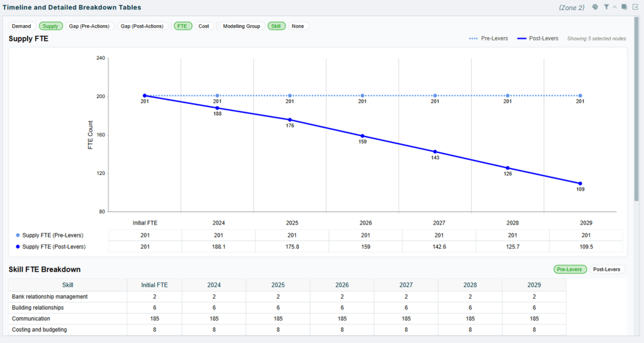Image resolution: width=644 pixels, height=343 pixels.
Task: Click the 2029 header in Skill table
Action: (x=534, y=285)
